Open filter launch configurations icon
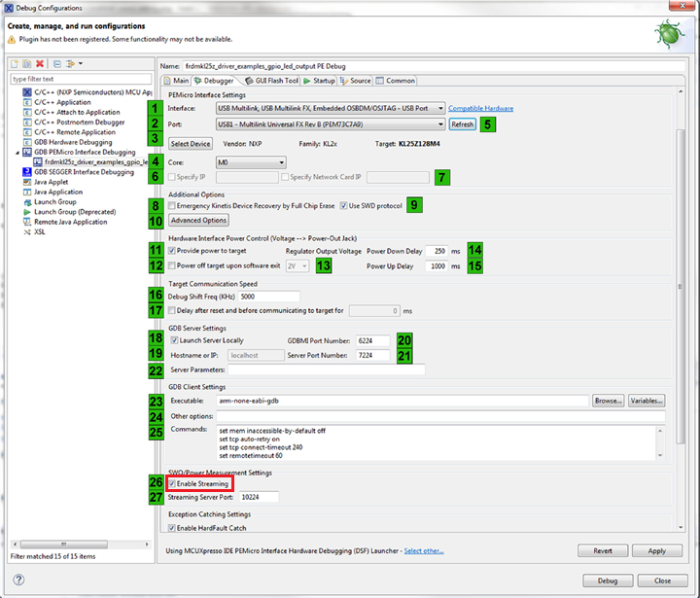Viewport: 700px width, 598px height. (x=70, y=64)
